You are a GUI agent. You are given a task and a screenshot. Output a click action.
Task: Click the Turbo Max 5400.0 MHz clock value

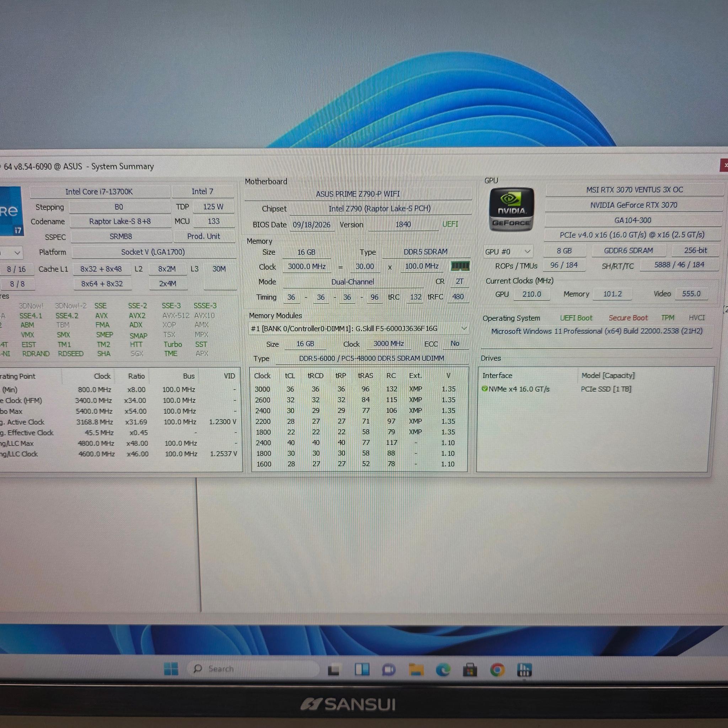pos(94,411)
